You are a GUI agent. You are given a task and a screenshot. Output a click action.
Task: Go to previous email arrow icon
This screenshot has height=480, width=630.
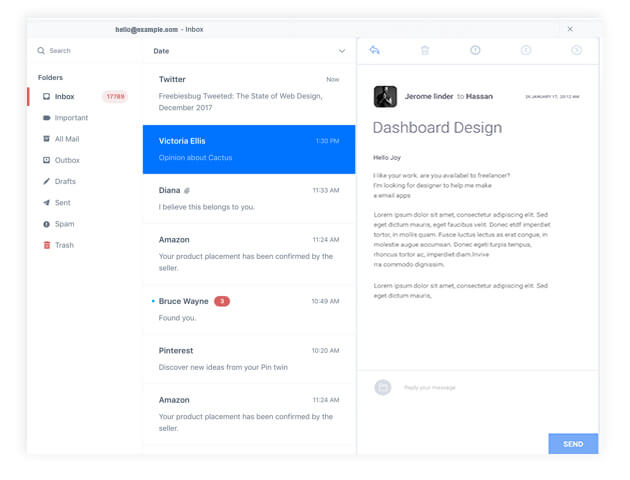(526, 50)
